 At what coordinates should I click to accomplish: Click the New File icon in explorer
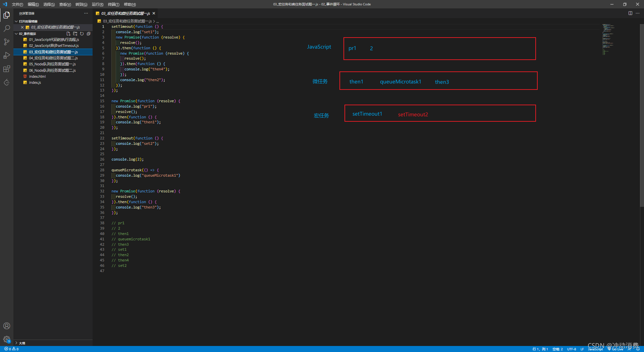click(68, 34)
